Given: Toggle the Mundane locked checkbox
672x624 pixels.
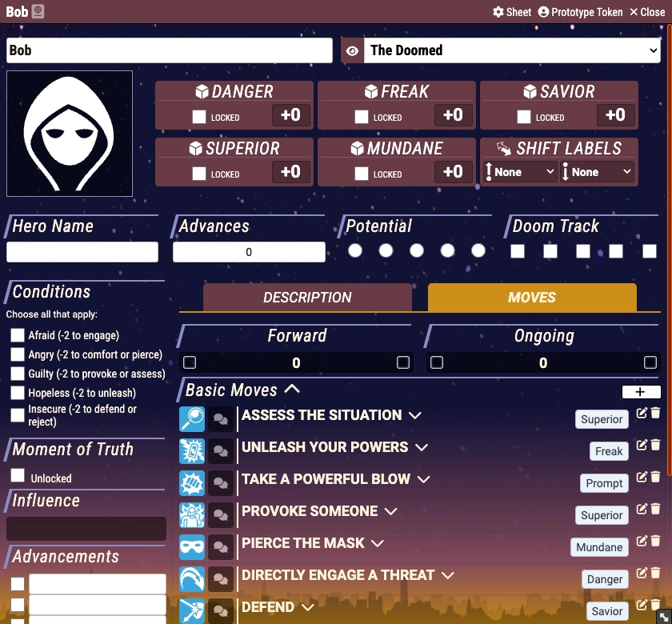Looking at the screenshot, I should pos(362,174).
